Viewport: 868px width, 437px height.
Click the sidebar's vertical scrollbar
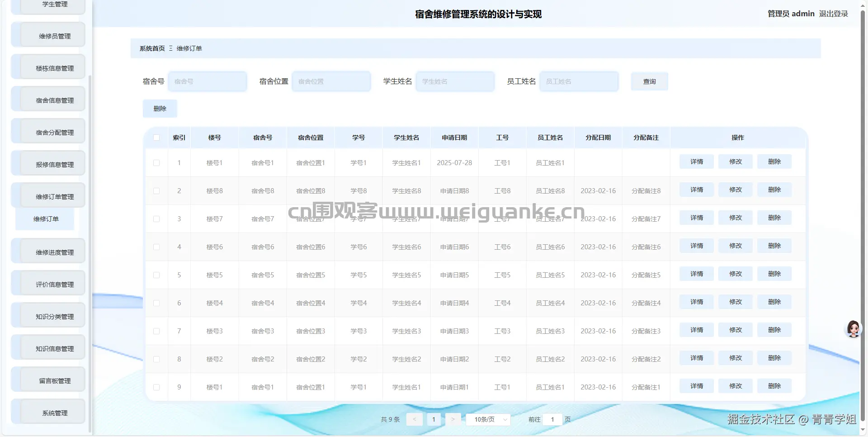(90, 253)
